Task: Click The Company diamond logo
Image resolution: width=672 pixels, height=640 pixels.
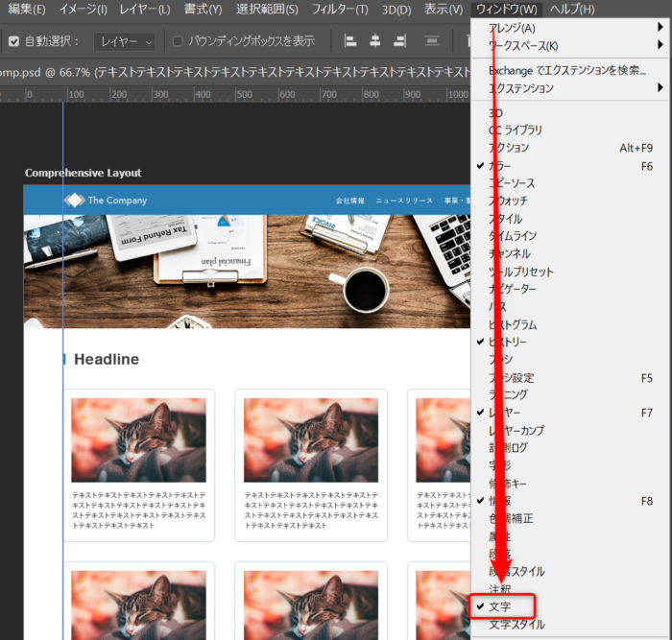Action: [x=74, y=201]
